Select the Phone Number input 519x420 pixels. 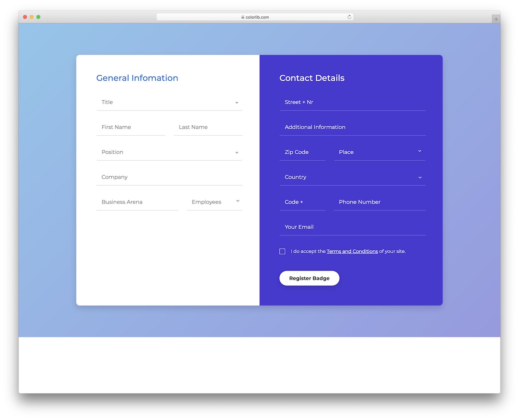click(x=378, y=202)
